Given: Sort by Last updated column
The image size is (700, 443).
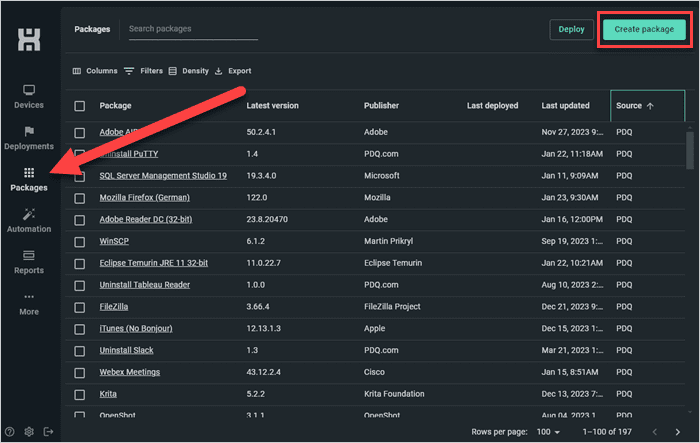Looking at the screenshot, I should tap(565, 106).
